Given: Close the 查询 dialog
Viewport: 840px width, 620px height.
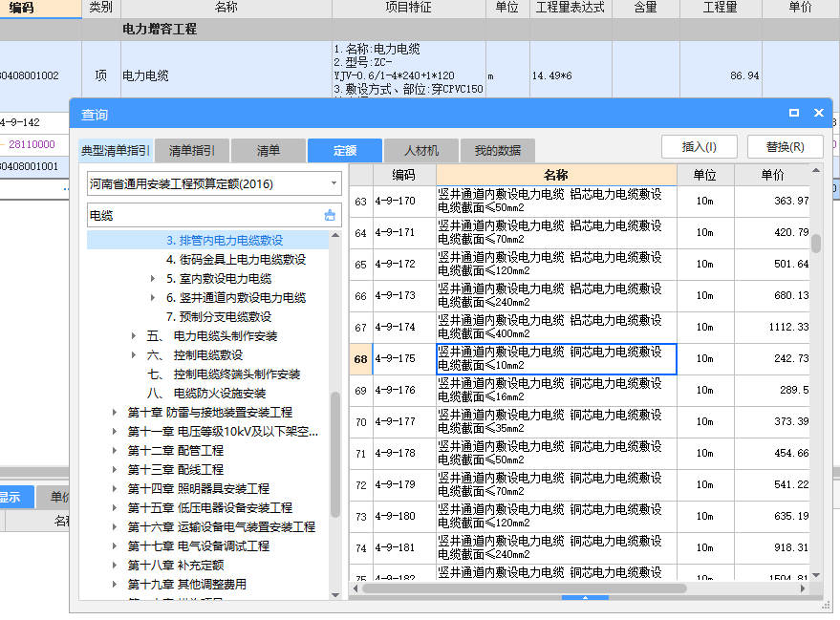Looking at the screenshot, I should (x=819, y=113).
